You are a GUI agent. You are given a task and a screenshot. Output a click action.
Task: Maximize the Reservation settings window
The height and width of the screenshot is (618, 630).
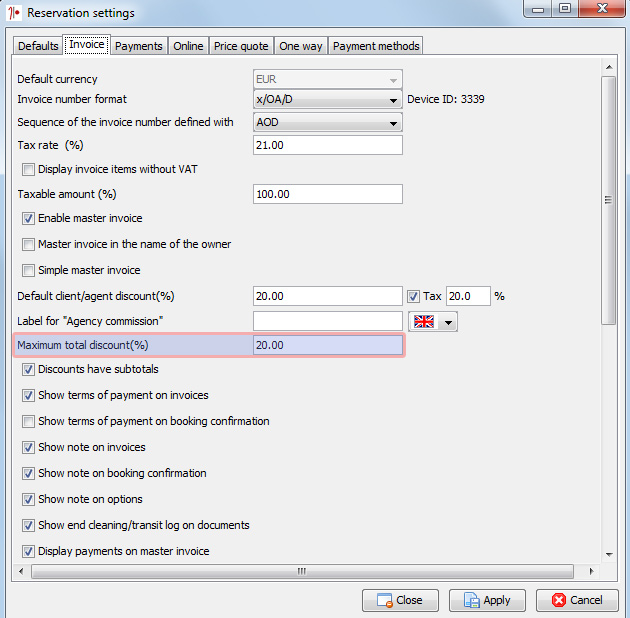point(565,8)
